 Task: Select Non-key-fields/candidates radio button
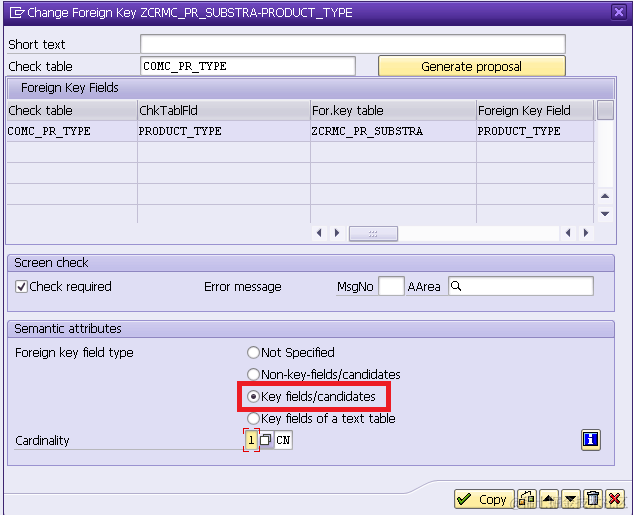coord(253,375)
